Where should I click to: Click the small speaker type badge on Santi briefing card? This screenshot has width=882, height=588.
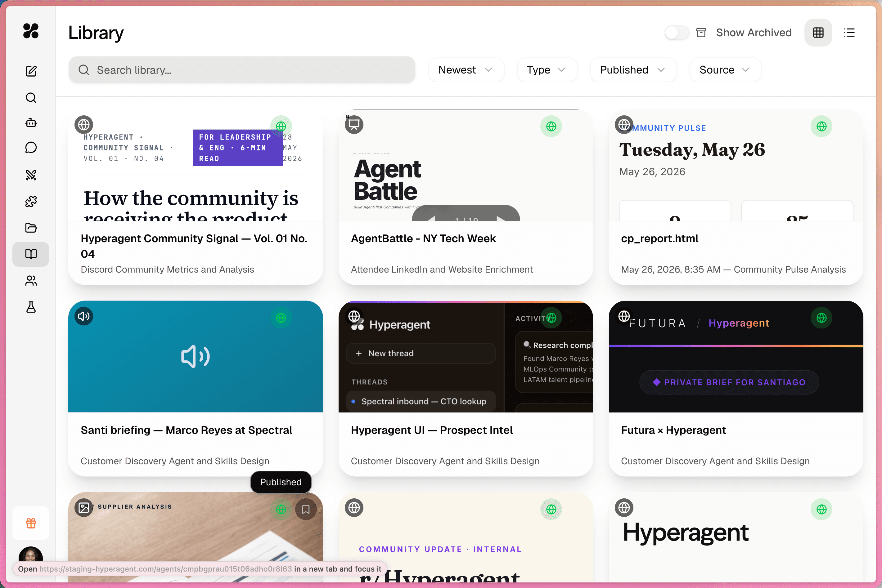(x=84, y=316)
